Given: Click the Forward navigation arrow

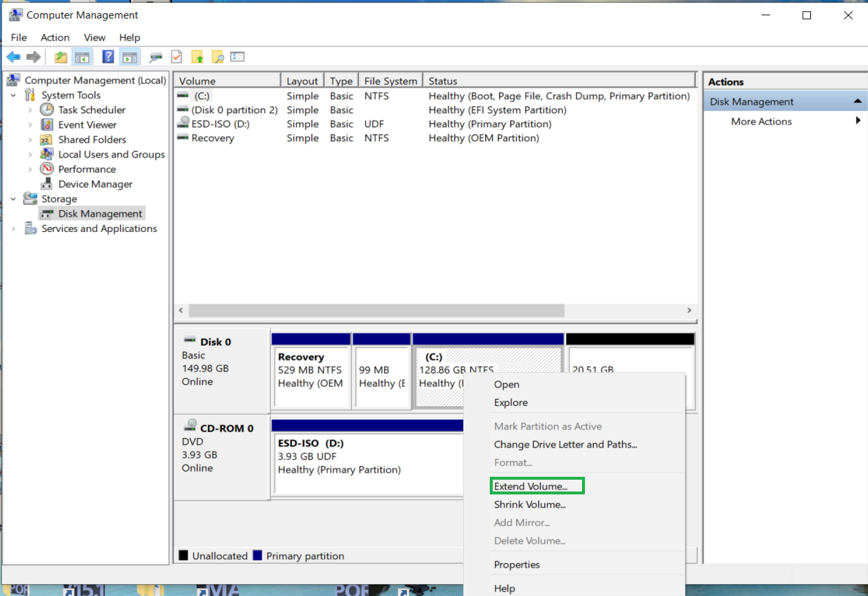Looking at the screenshot, I should (x=33, y=56).
